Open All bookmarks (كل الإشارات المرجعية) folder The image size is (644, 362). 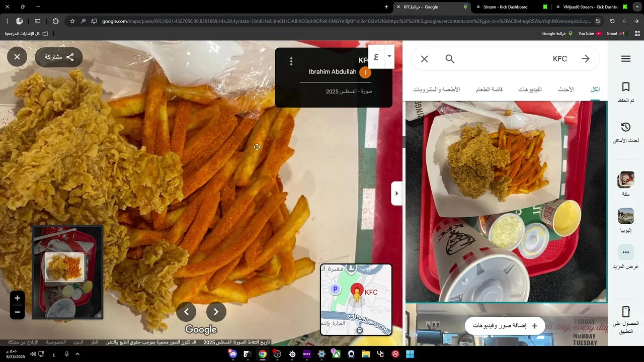point(27,34)
